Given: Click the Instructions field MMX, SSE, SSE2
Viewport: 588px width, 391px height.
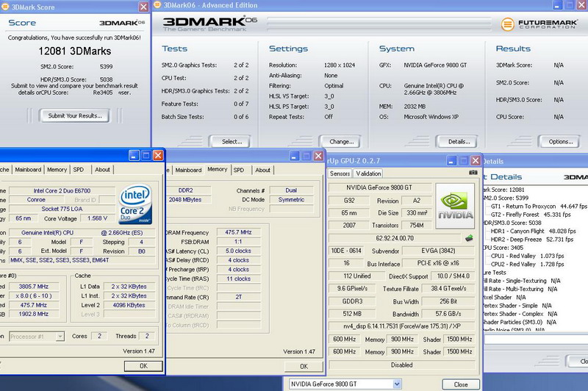Looking at the screenshot, I should click(82, 259).
